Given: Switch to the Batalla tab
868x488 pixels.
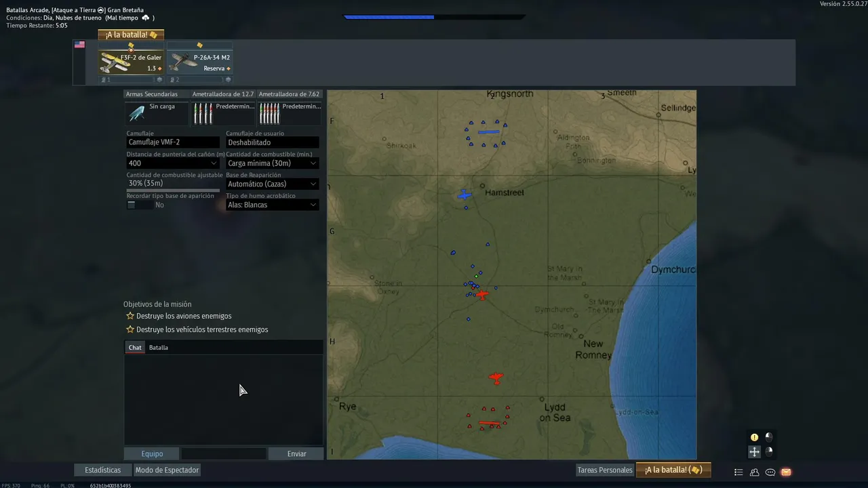Looking at the screenshot, I should pyautogui.click(x=159, y=348).
